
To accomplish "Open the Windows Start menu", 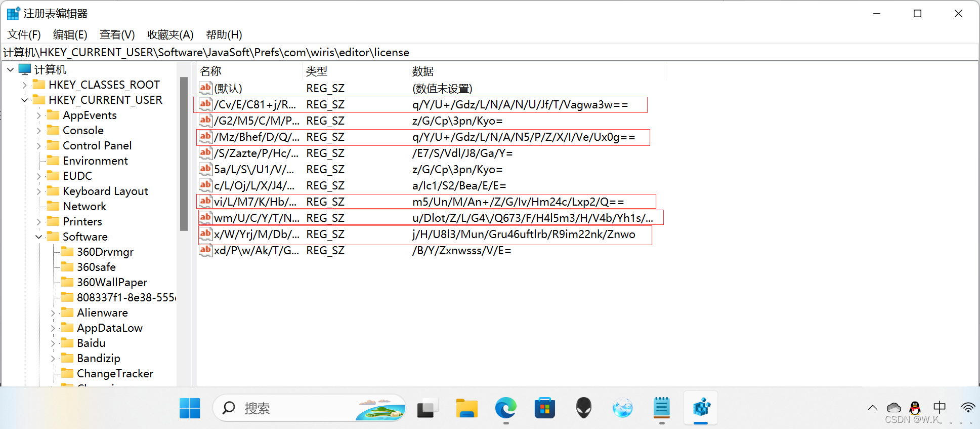I will point(190,408).
